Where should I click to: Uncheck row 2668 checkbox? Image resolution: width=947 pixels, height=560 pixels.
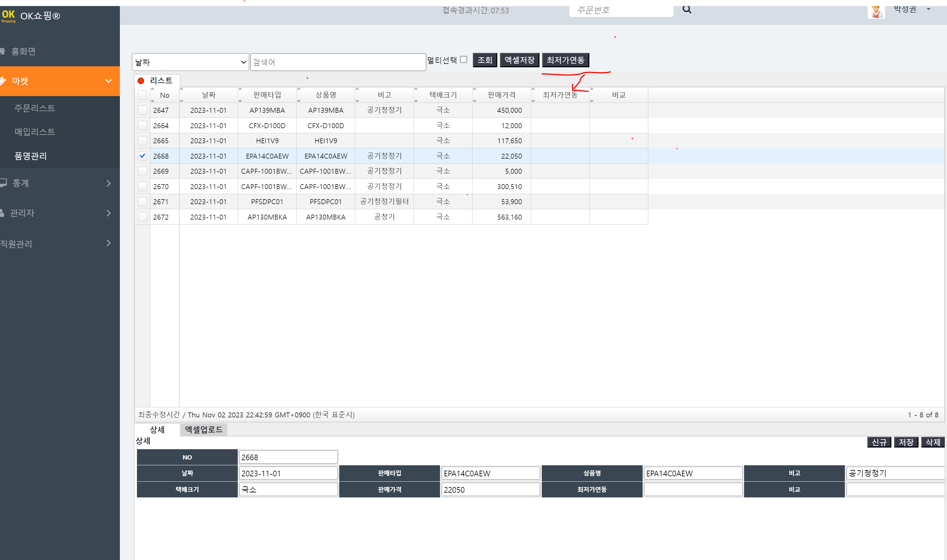142,156
